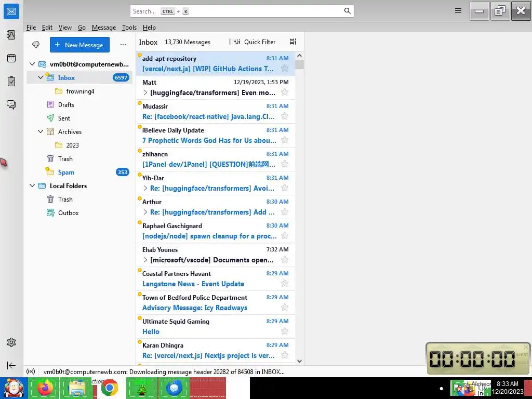
Task: Open the Tools menu
Action: click(x=129, y=28)
